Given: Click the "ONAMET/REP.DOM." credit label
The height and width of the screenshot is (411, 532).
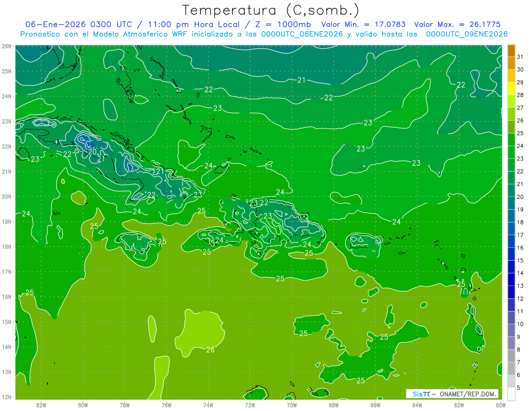Looking at the screenshot, I should (468, 394).
